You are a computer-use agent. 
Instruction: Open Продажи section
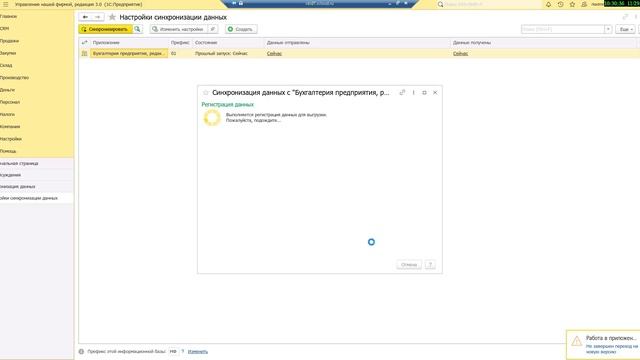(x=9, y=41)
